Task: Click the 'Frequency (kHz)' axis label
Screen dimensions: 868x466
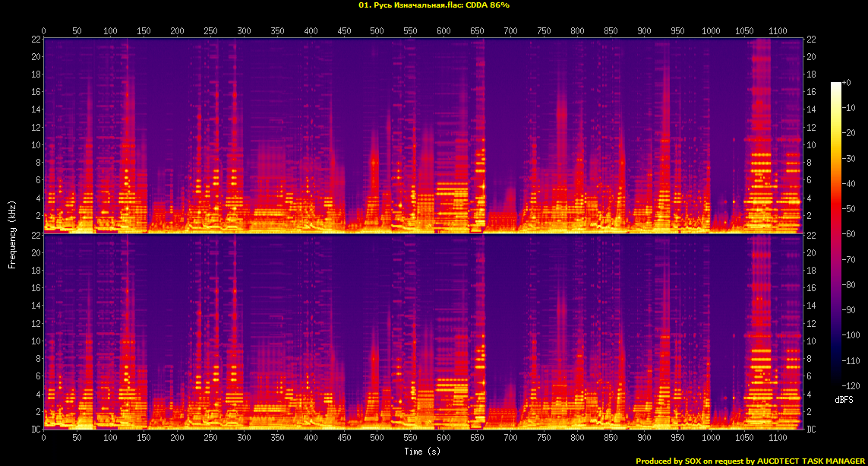Action: click(12, 235)
